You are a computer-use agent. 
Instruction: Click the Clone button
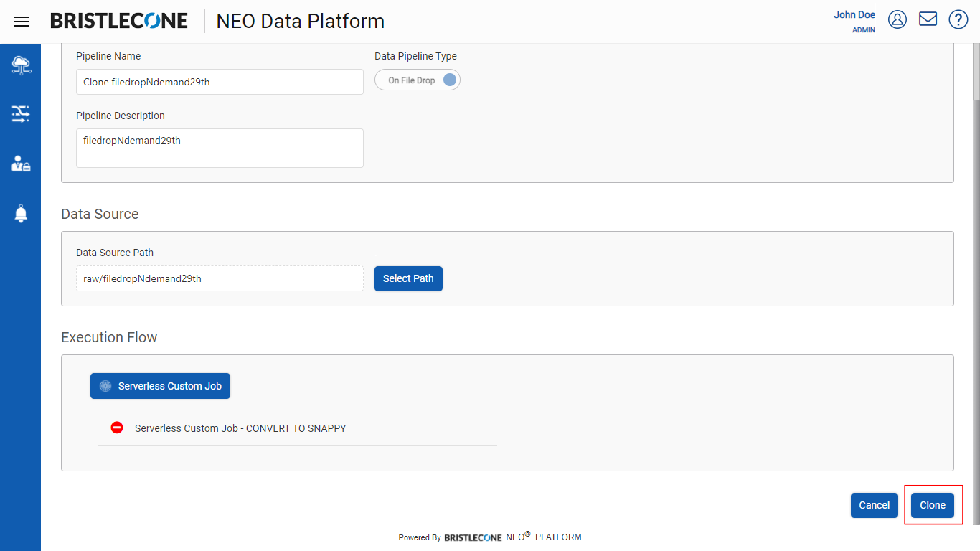[933, 505]
